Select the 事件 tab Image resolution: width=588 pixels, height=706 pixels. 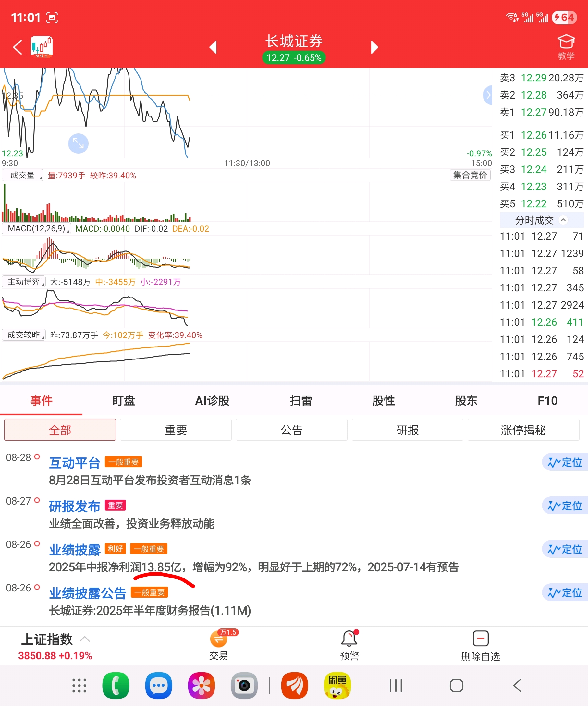(41, 400)
